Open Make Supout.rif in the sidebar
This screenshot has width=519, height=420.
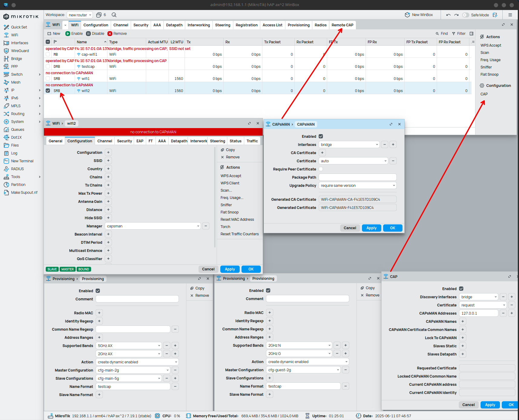(24, 193)
